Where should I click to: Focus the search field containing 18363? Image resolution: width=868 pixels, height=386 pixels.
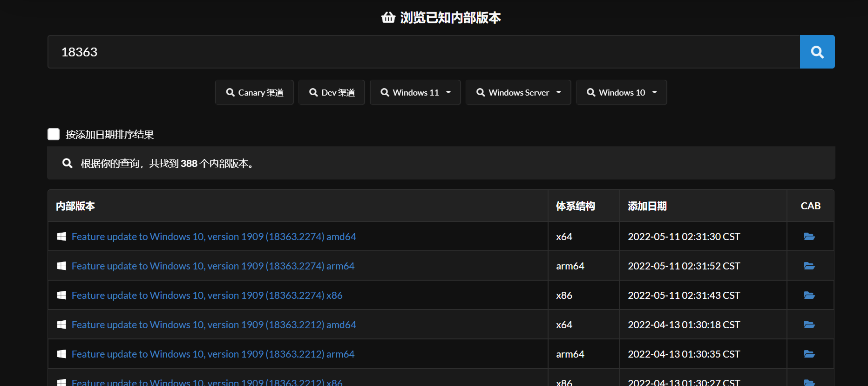[424, 52]
